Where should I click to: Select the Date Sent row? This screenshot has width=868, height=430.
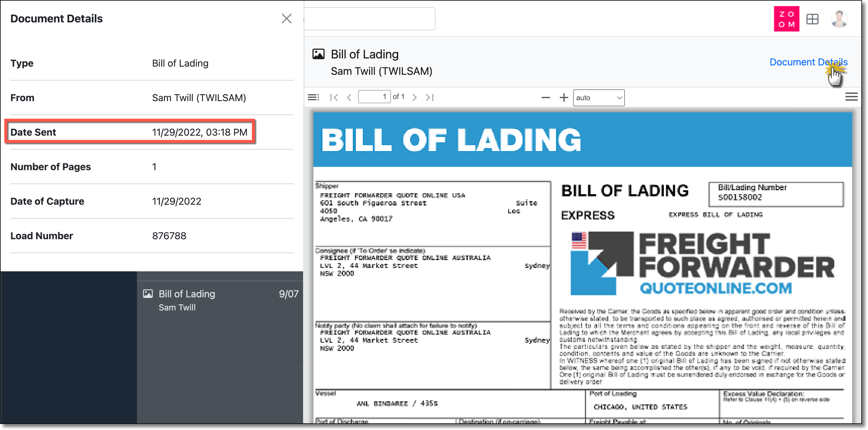130,132
